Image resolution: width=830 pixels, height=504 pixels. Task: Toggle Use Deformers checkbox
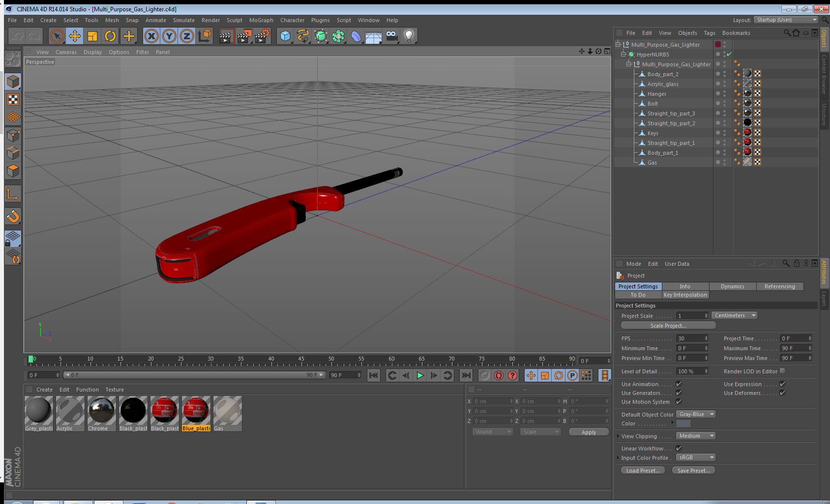(782, 393)
